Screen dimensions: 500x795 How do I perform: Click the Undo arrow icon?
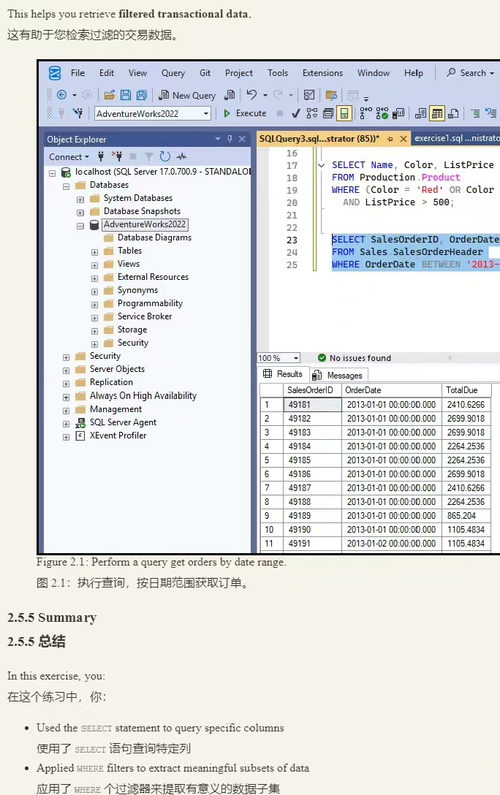tap(252, 94)
